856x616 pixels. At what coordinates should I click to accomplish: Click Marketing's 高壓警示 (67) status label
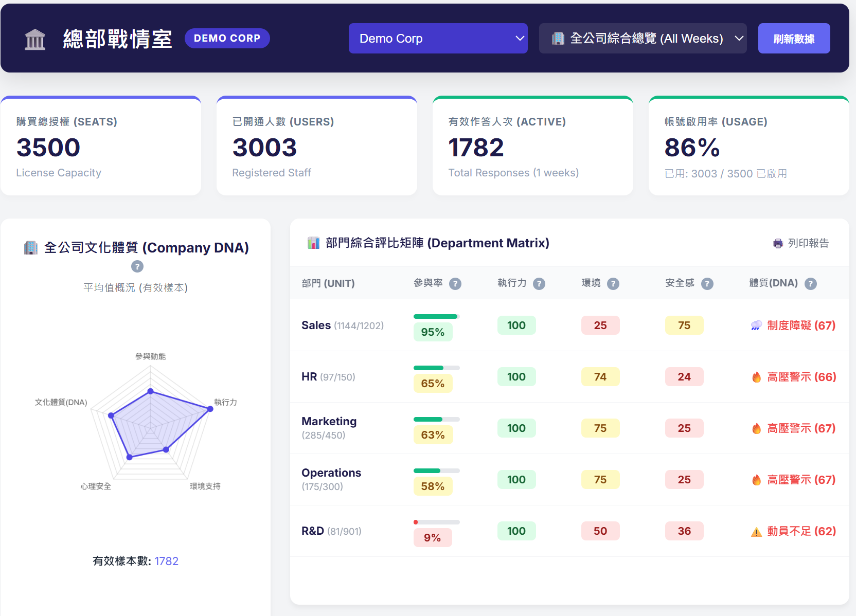pos(801,428)
